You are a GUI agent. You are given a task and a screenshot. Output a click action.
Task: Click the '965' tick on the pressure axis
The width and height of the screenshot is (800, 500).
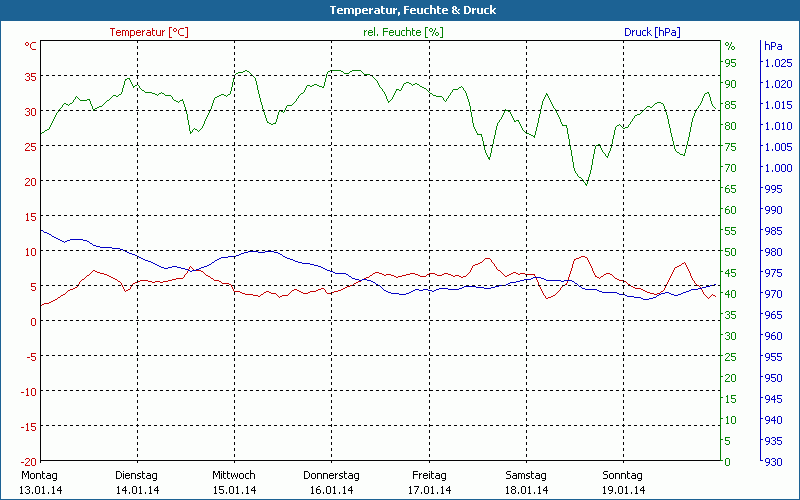click(773, 315)
